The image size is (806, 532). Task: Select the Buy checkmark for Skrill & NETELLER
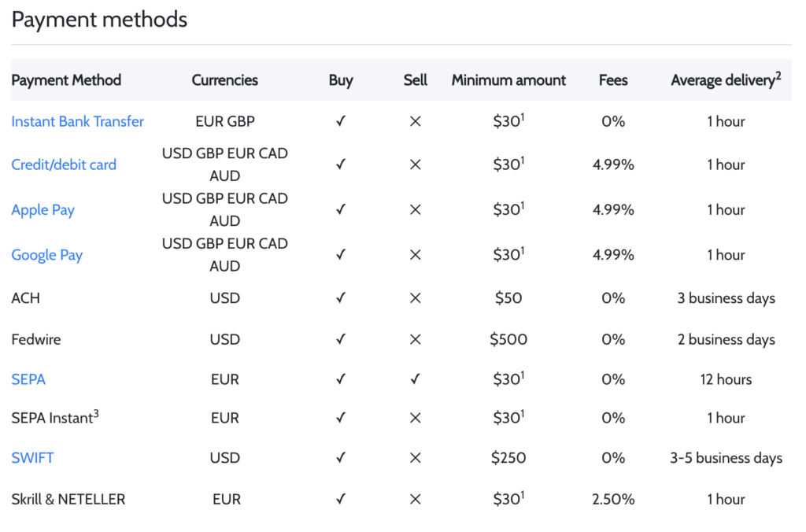point(341,499)
